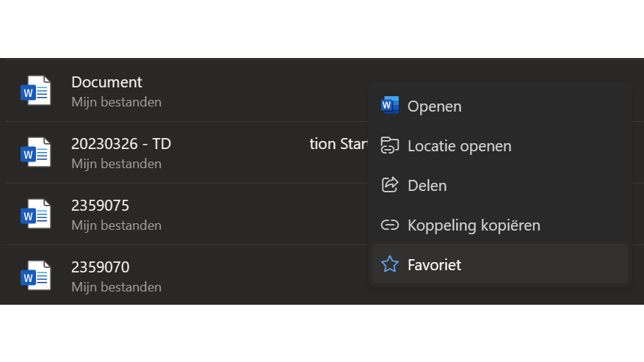Viewport: 644px width, 362px height.
Task: Click Word icon next to 20230326 - TD
Action: (x=35, y=153)
